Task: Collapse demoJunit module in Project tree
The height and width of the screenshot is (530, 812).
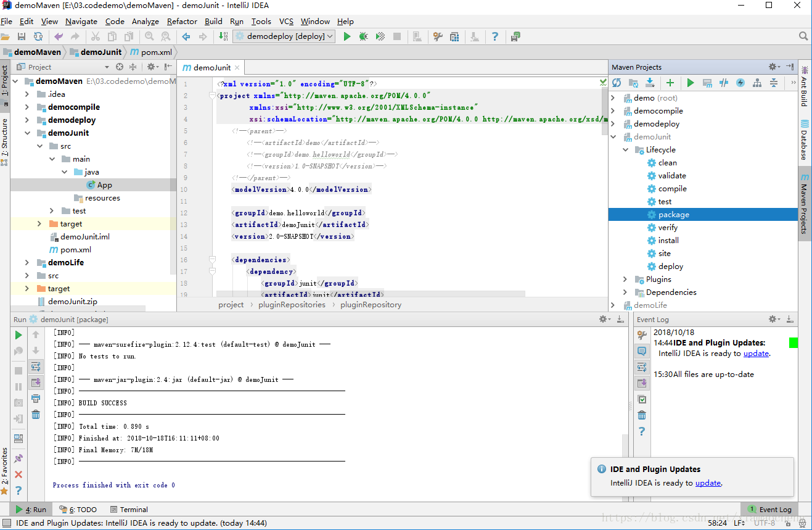Action: click(x=27, y=133)
